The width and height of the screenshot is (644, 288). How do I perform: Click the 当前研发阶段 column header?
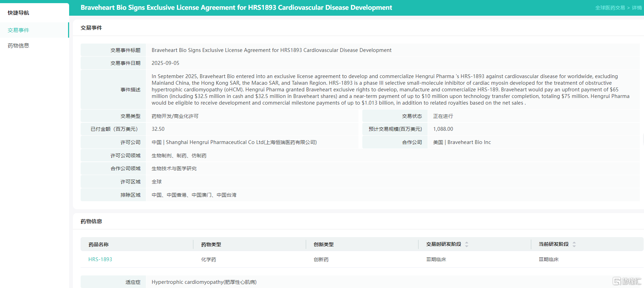coord(554,244)
